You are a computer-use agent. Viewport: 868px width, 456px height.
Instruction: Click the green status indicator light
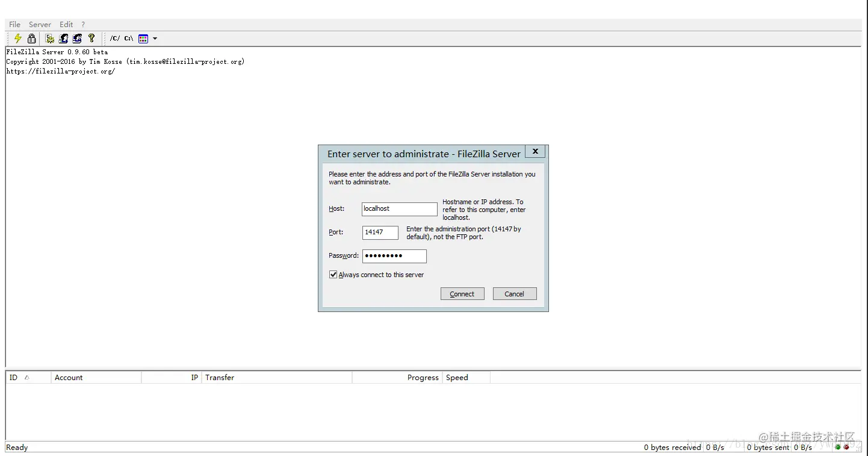tap(838, 448)
